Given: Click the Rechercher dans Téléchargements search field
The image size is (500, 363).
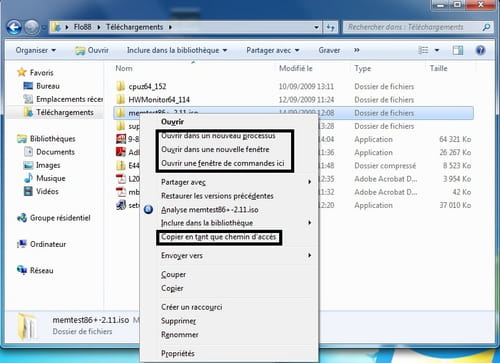Looking at the screenshot, I should point(413,27).
